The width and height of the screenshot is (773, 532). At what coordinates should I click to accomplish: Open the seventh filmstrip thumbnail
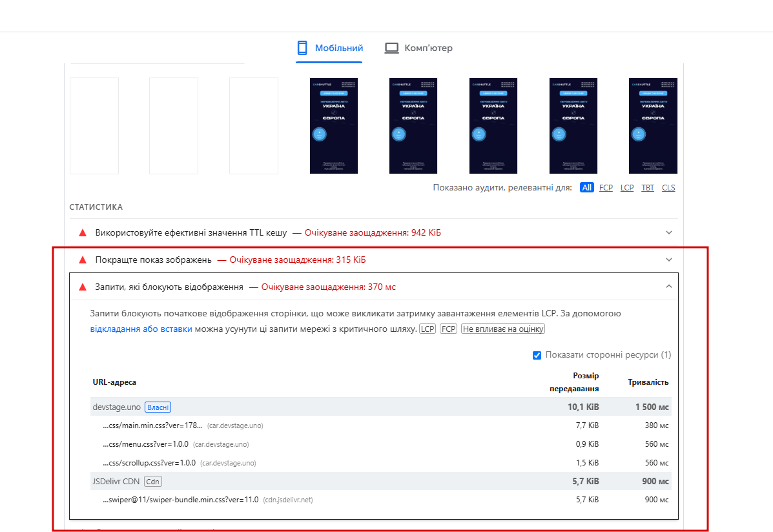click(x=573, y=126)
